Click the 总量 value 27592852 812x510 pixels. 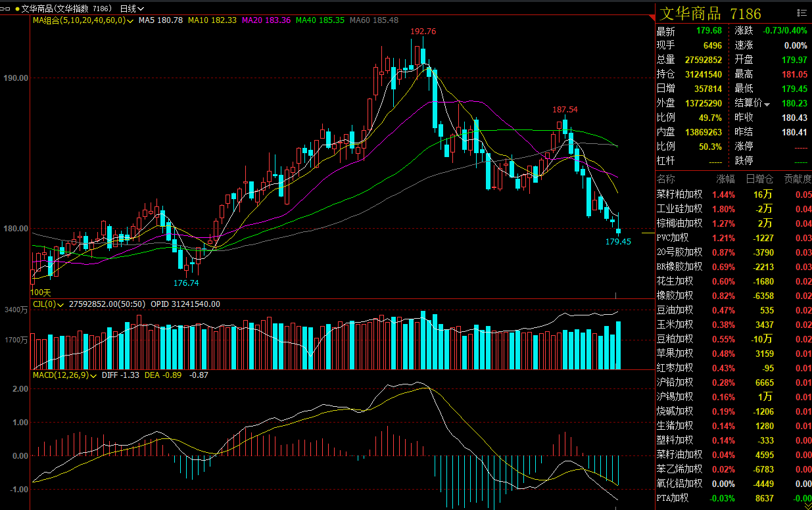pos(704,60)
